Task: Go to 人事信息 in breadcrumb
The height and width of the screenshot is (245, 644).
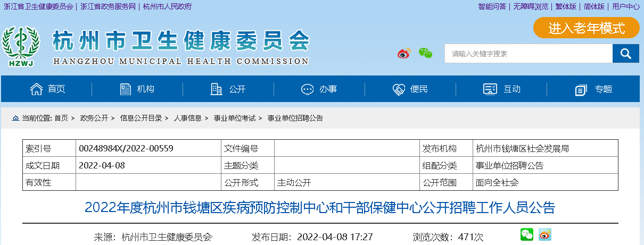Action: point(188,118)
